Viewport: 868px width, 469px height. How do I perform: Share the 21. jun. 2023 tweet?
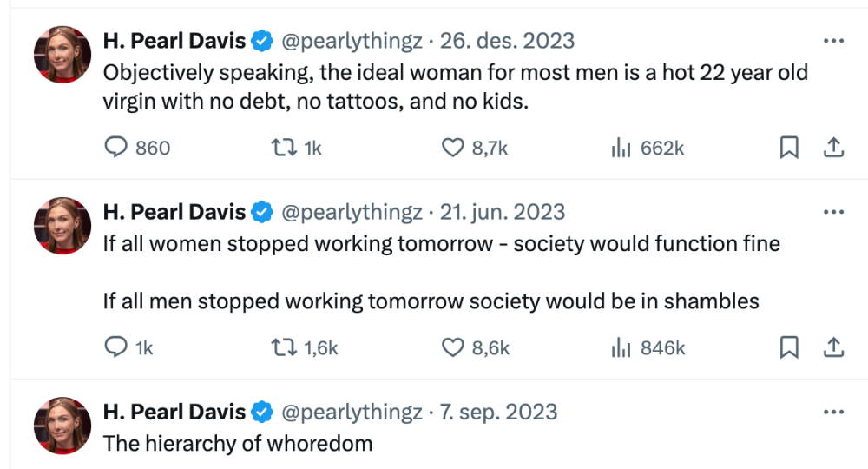pyautogui.click(x=833, y=347)
